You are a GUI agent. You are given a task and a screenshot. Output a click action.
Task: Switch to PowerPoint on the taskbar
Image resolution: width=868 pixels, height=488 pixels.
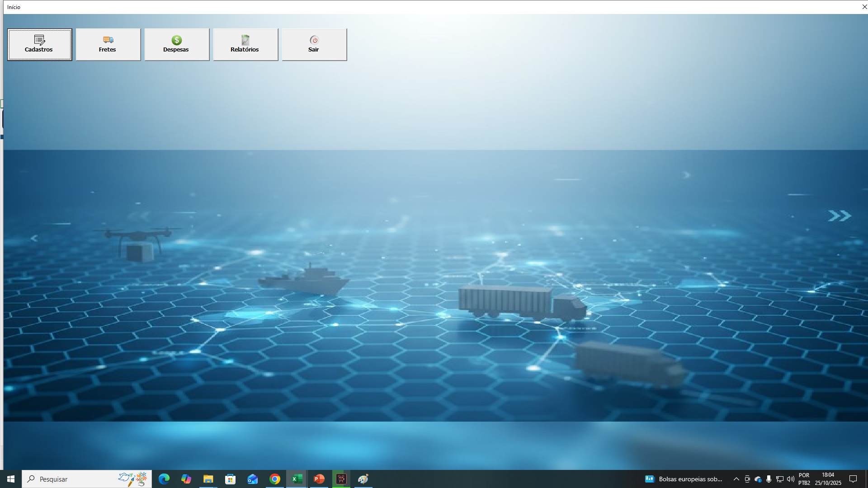pyautogui.click(x=319, y=479)
